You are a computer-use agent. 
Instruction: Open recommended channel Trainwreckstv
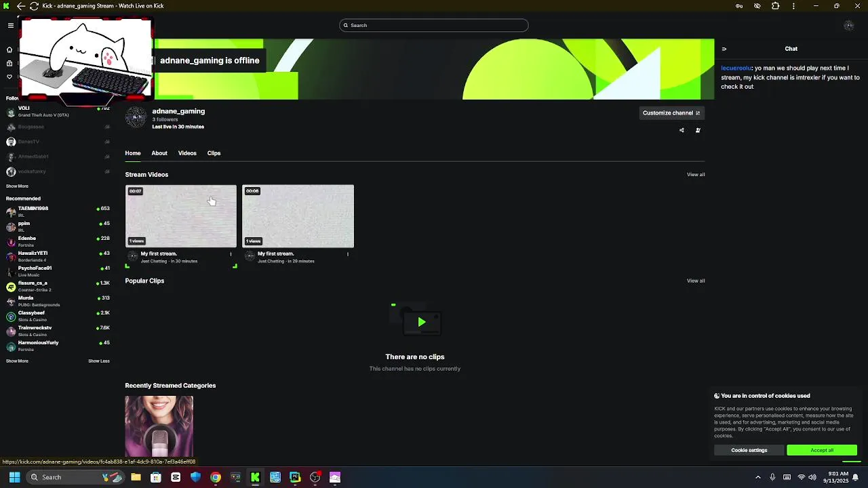point(58,331)
